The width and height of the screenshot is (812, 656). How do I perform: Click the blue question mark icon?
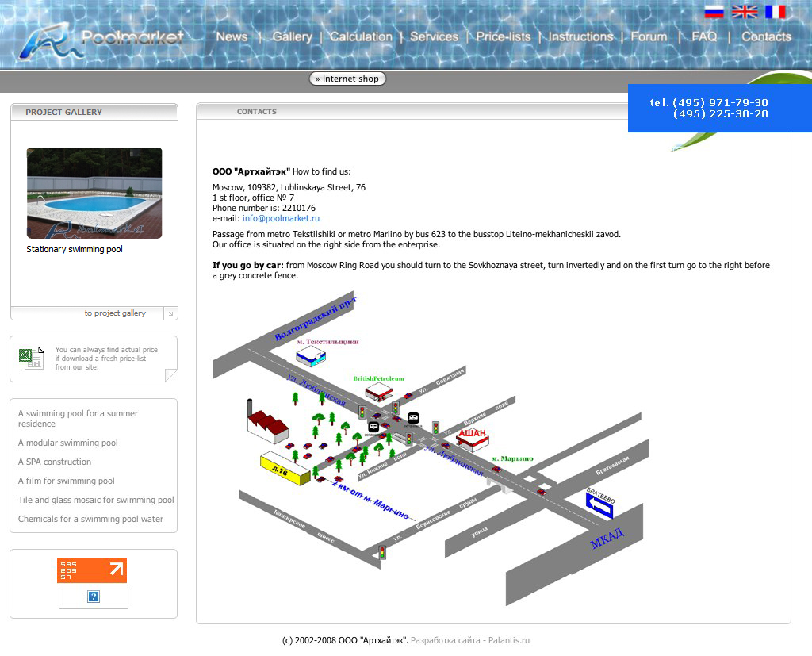[x=94, y=597]
